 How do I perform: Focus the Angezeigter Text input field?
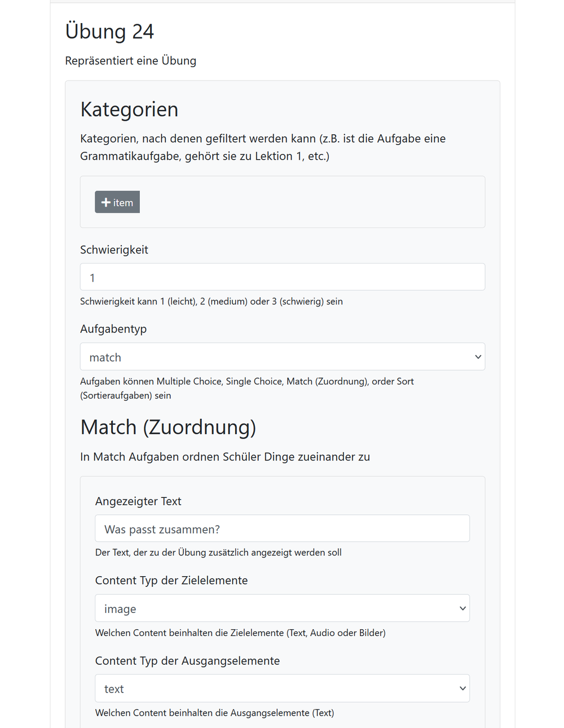pos(283,529)
